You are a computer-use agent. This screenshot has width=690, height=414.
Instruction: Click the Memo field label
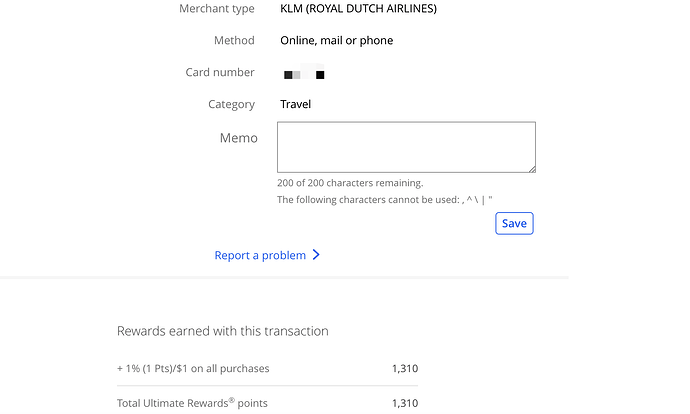tap(238, 138)
